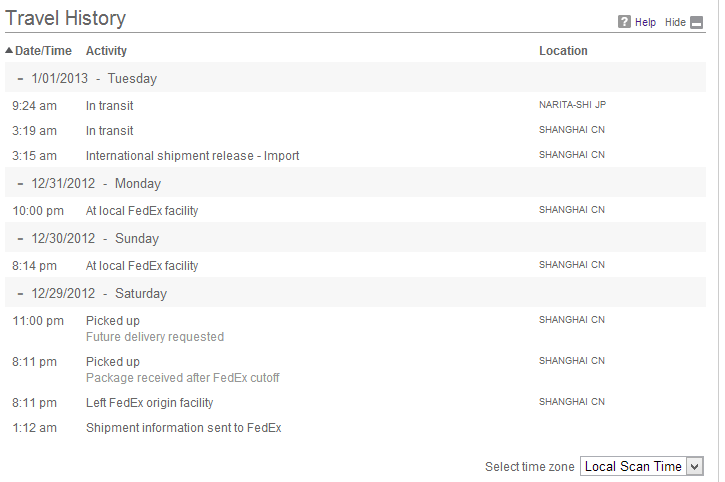Image resolution: width=725 pixels, height=482 pixels.
Task: Click the Location column header
Action: 563,51
